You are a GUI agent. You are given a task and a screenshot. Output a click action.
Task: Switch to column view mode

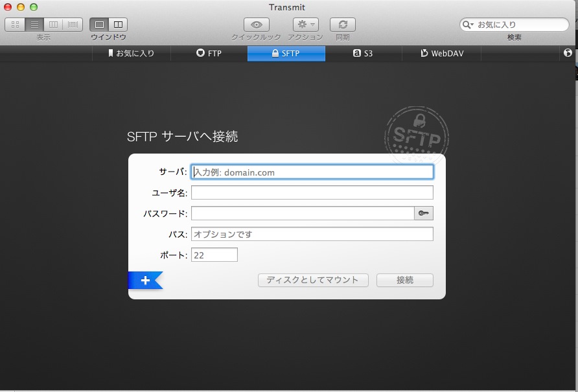53,25
